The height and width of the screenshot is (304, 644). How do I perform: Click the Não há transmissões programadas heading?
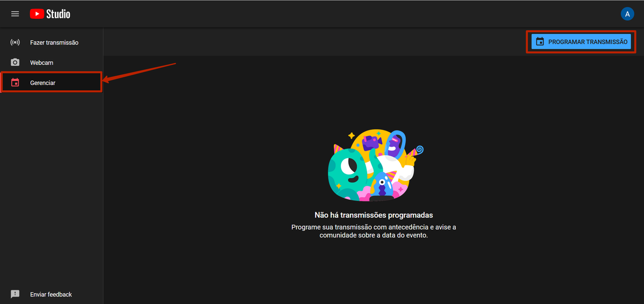pos(374,215)
